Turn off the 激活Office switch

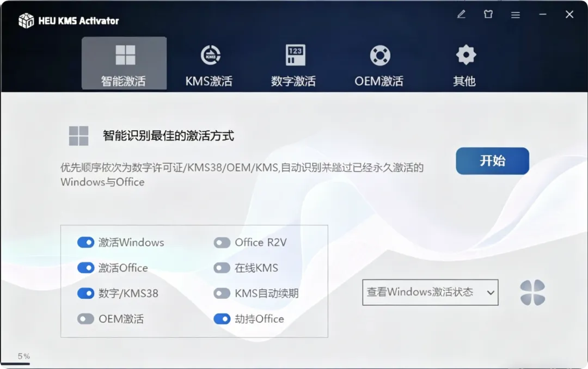point(85,268)
